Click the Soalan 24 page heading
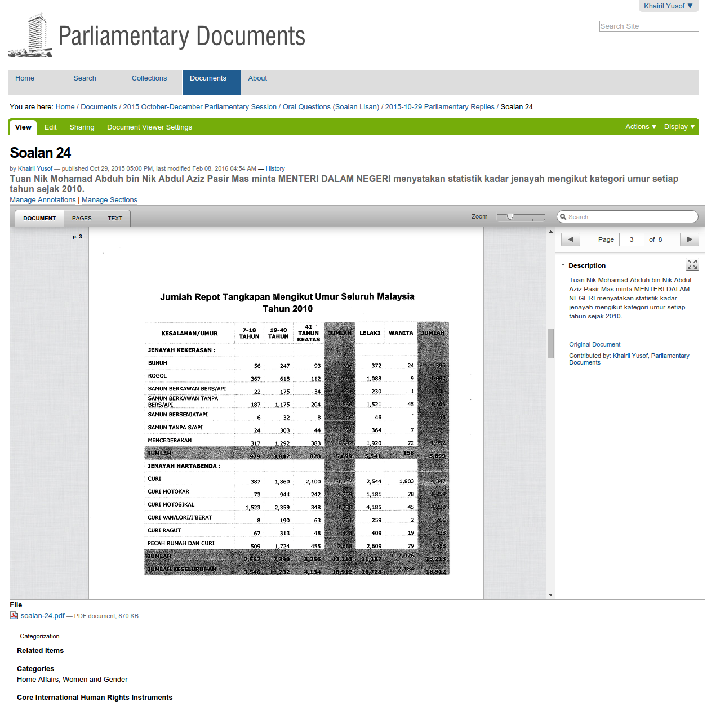This screenshot has height=728, width=707. 41,153
